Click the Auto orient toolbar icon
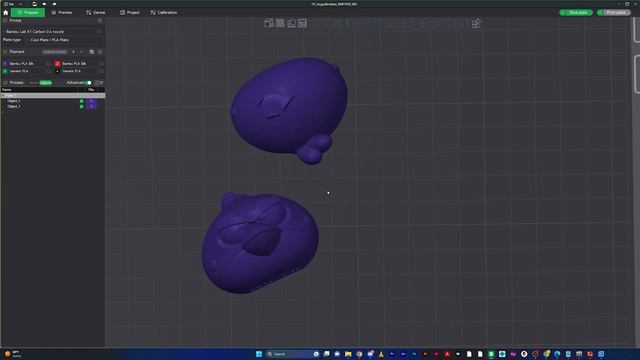 [291, 23]
